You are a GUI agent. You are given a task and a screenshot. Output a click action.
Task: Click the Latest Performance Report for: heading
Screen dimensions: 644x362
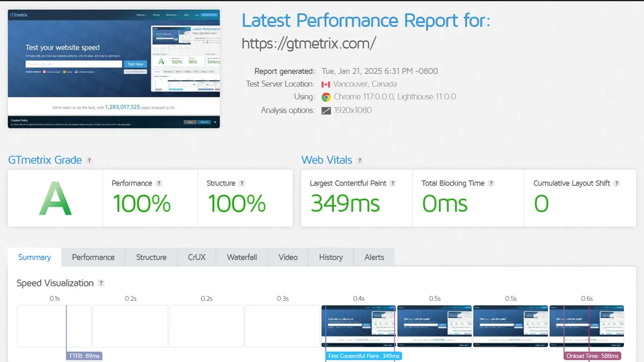click(x=366, y=21)
